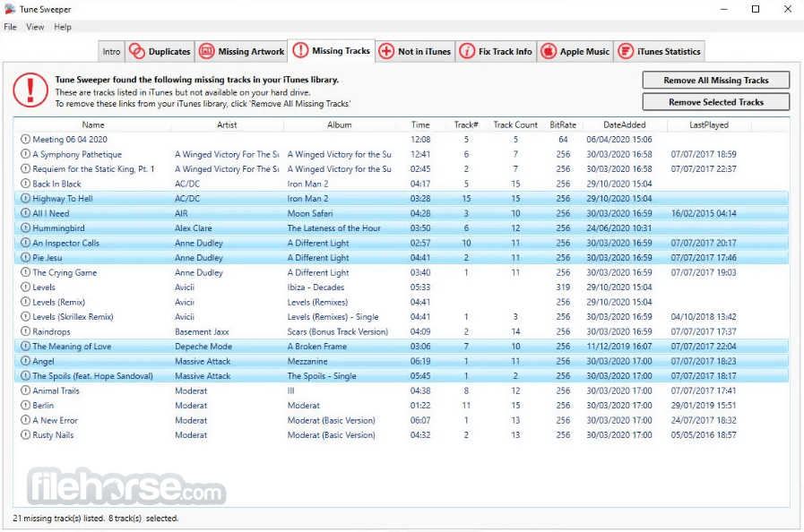Screen dimensions: 804x532
Task: Switch to the Intro tab
Action: (x=111, y=51)
